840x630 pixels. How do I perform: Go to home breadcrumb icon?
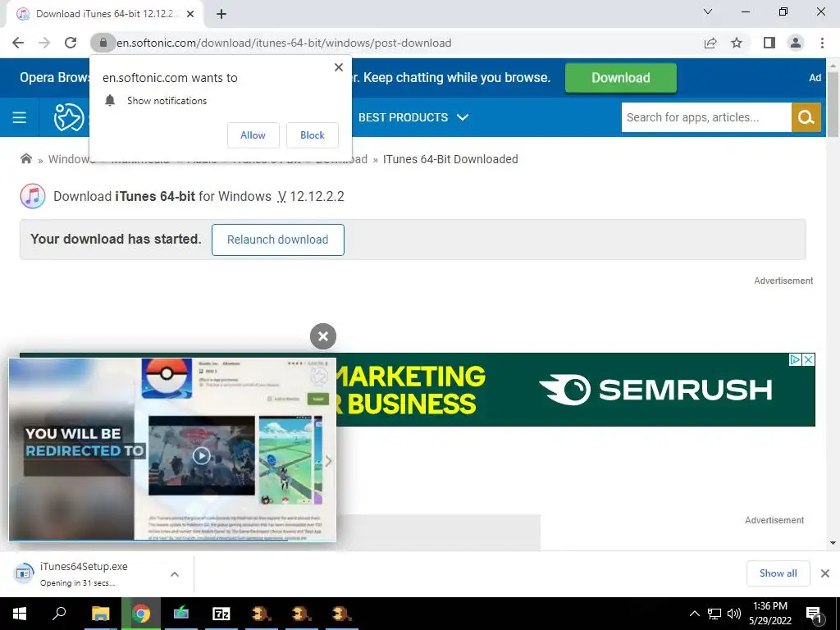pos(25,158)
